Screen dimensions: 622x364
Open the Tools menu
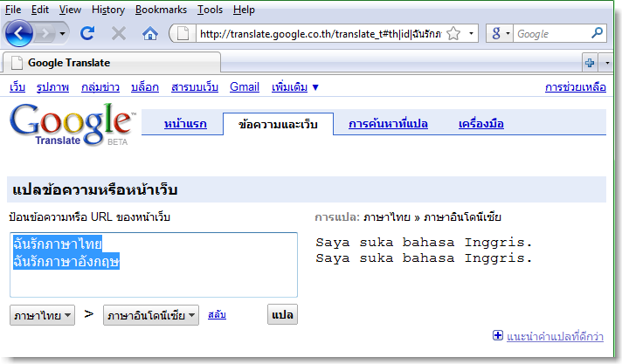[x=210, y=10]
